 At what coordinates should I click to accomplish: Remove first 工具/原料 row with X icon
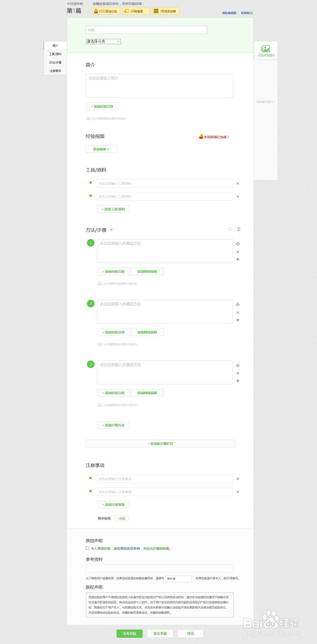click(238, 183)
